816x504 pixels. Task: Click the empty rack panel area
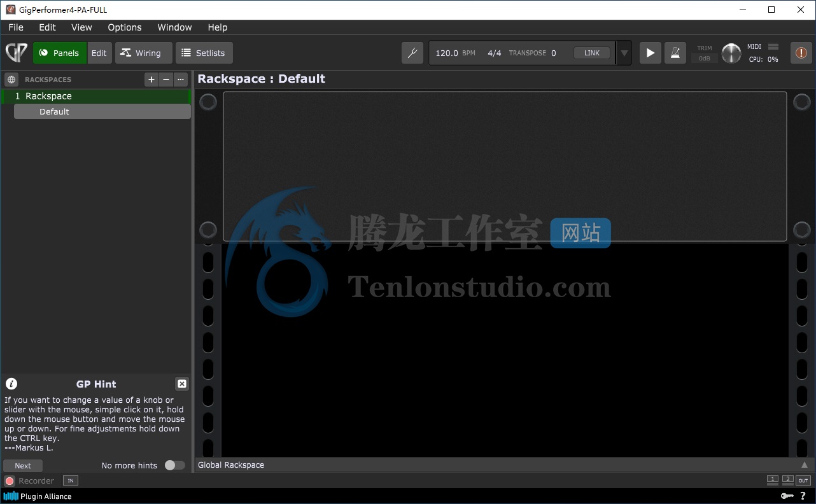(x=505, y=167)
